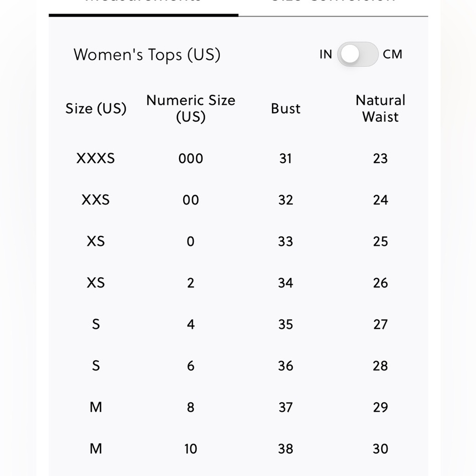Select the Natural Waist column header
Screen dimensions: 476x476
pyautogui.click(x=380, y=109)
